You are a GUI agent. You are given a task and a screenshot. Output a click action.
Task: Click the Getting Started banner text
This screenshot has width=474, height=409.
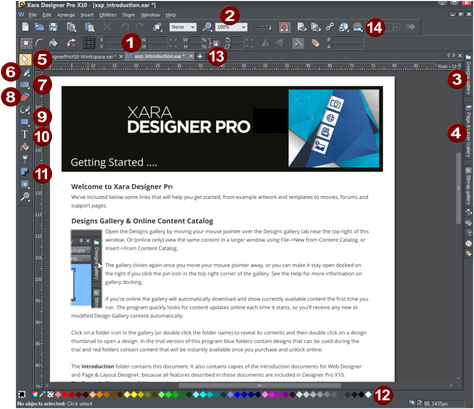click(114, 163)
